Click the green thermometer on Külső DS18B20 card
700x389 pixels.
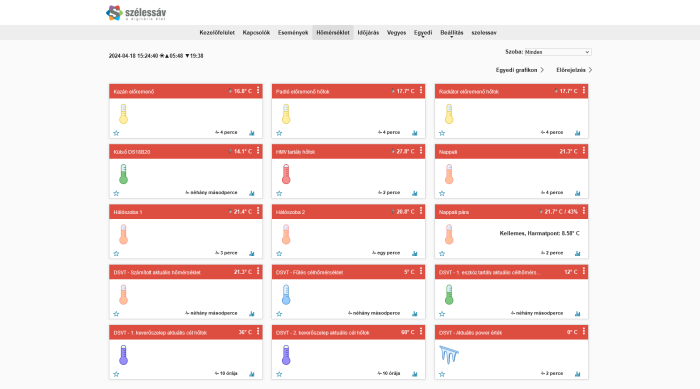pyautogui.click(x=124, y=174)
